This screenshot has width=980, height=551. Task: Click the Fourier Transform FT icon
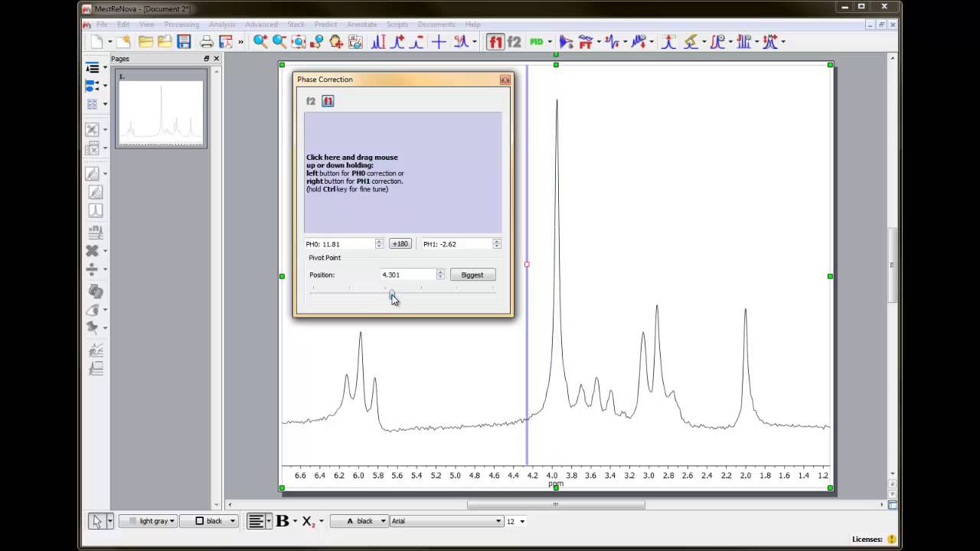tap(586, 41)
